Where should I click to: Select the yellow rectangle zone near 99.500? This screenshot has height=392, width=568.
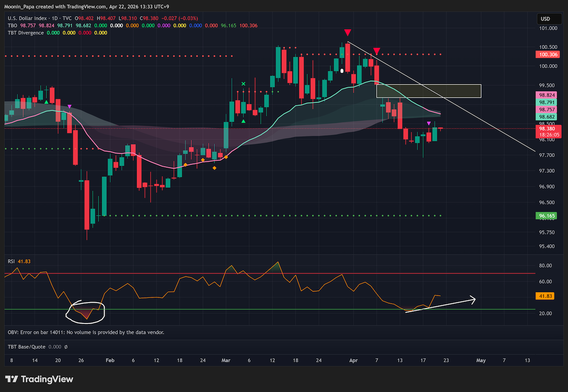[429, 91]
